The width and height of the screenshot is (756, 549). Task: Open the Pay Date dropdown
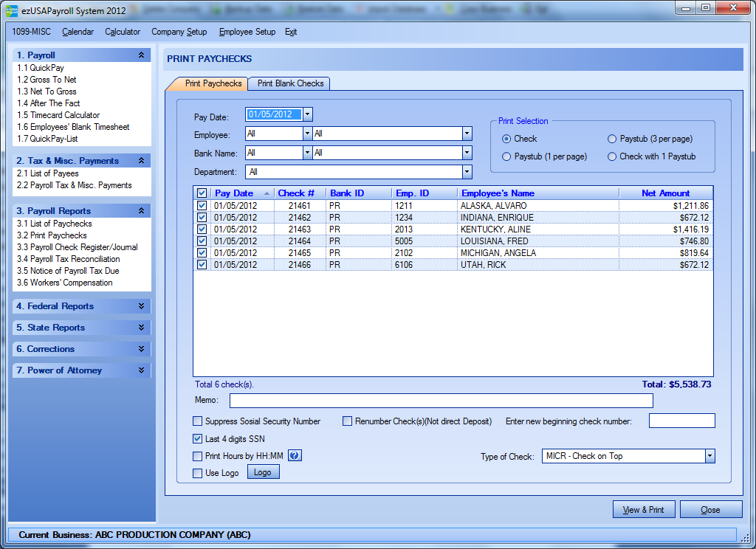308,114
